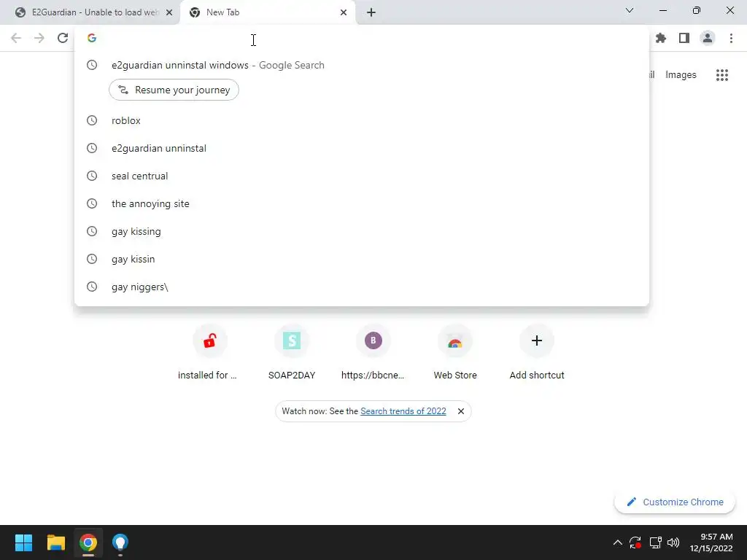
Task: Click the Google G icon in the omnibox
Action: click(92, 38)
